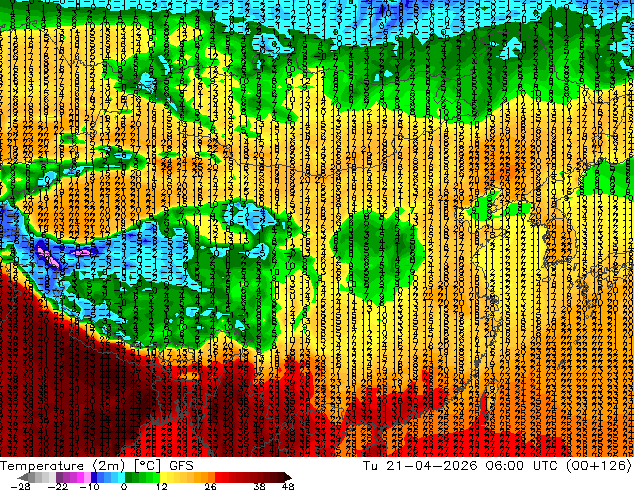Click the legend value '48'

[287, 486]
